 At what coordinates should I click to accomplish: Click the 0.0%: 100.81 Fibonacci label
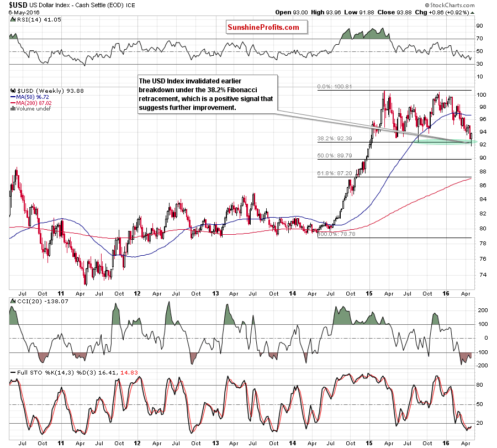click(335, 87)
